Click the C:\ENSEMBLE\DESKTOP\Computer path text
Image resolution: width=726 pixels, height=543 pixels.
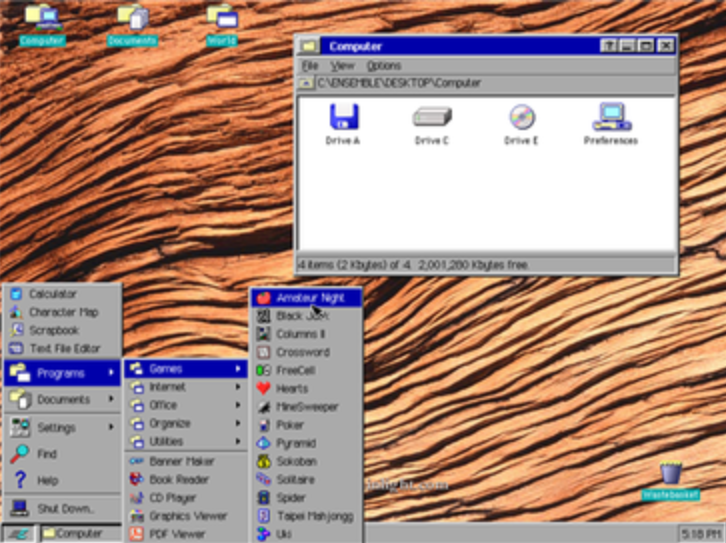pyautogui.click(x=399, y=83)
